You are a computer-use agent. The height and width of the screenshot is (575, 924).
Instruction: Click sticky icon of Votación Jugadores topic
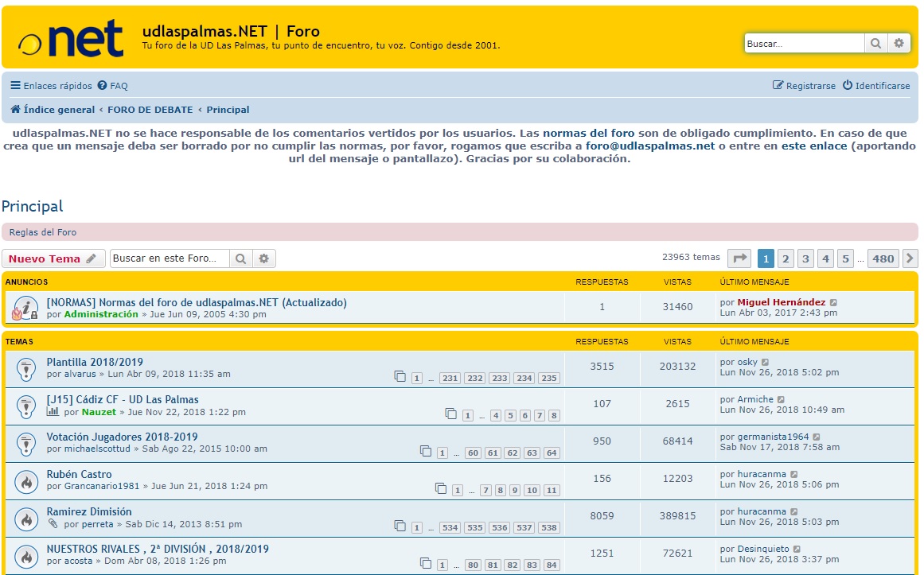(26, 444)
